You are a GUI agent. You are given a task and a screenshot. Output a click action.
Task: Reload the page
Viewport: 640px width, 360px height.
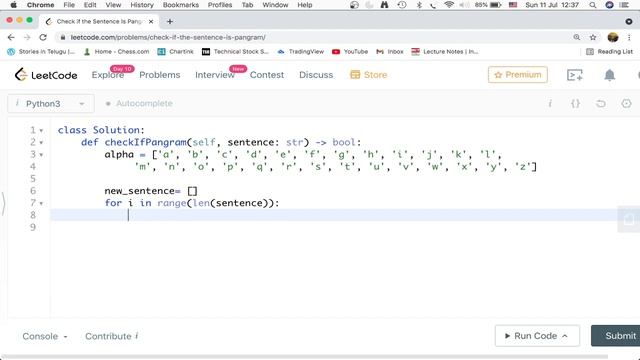tap(43, 37)
